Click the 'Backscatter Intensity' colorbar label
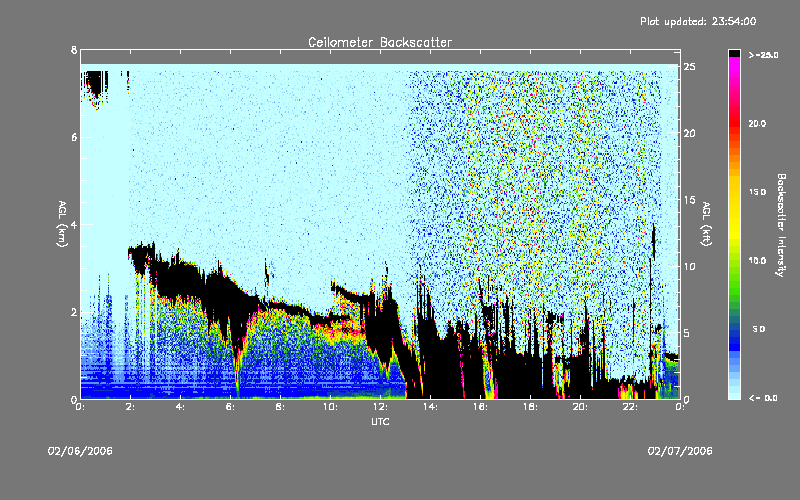Viewport: 800px width, 500px height. [781, 225]
